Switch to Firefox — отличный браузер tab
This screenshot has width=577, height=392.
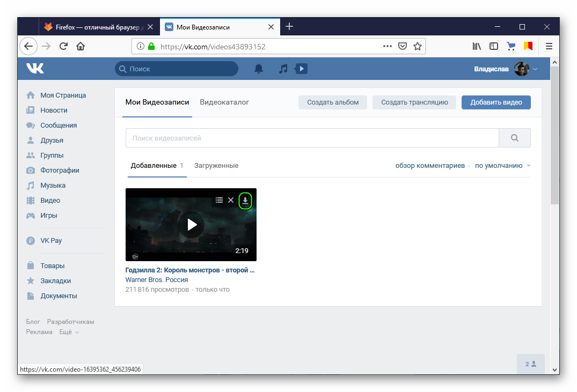coord(99,27)
